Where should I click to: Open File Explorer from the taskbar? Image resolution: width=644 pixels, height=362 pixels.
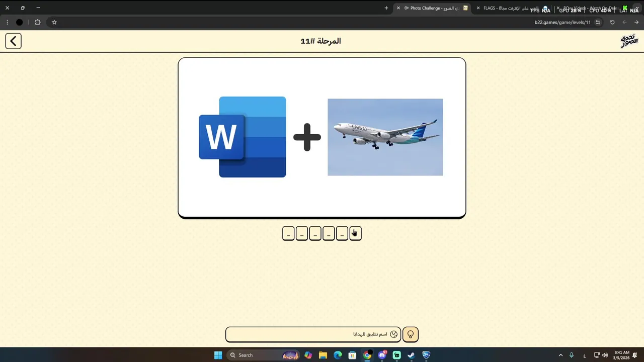pos(323,355)
